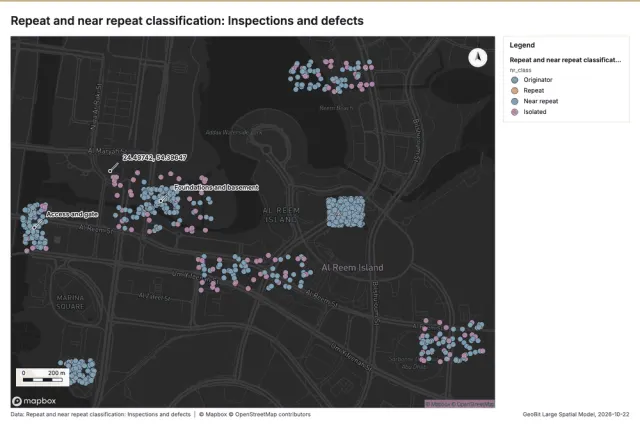This screenshot has height=427, width=640.
Task: Click the MARINA SQUARE map label
Action: [70, 302]
